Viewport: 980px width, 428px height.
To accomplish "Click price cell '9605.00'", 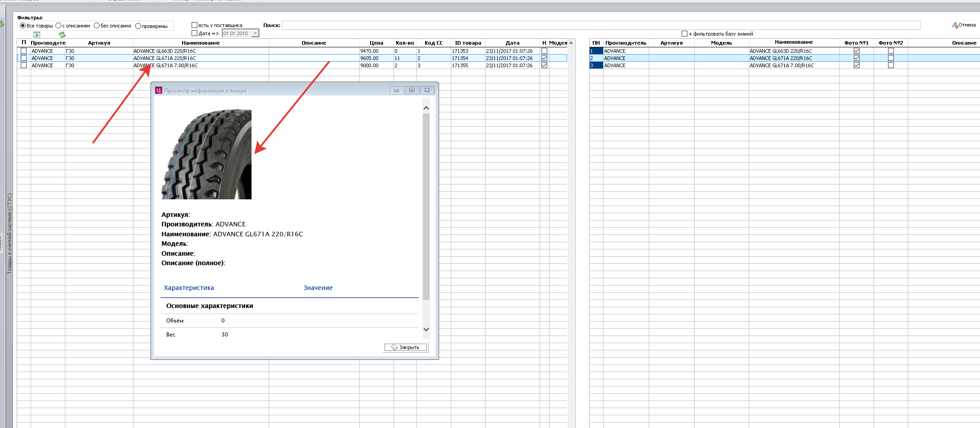I will coord(377,58).
